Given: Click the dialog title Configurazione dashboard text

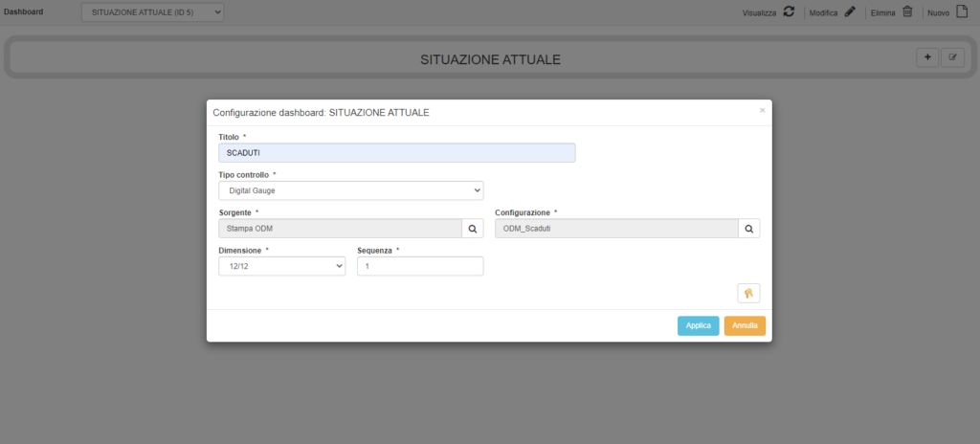Looking at the screenshot, I should pyautogui.click(x=322, y=113).
